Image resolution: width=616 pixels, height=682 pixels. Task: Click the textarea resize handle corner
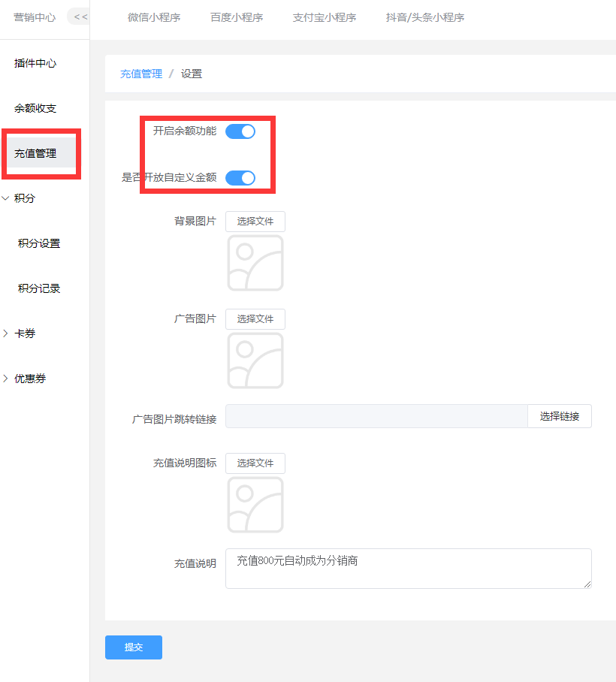tap(587, 584)
